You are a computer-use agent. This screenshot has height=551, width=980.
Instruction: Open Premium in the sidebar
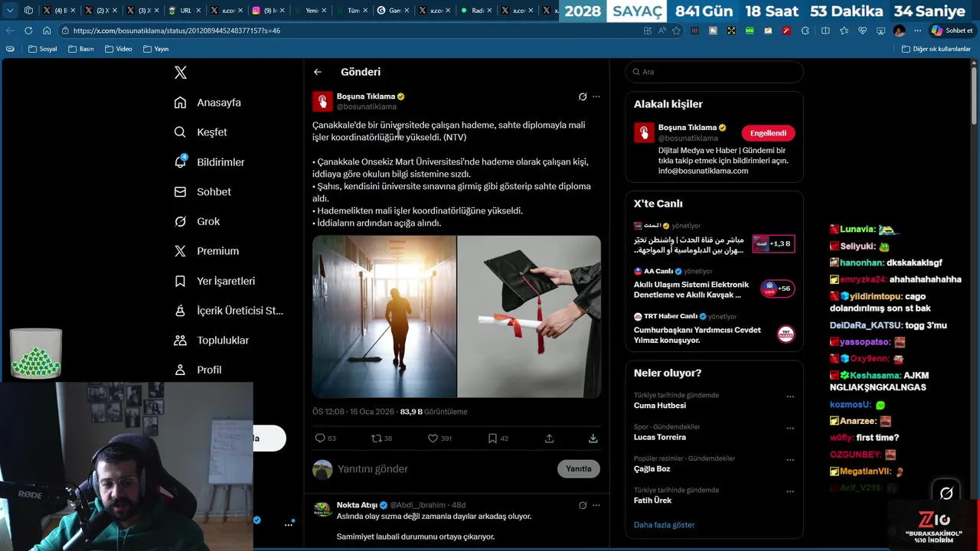[x=206, y=251]
